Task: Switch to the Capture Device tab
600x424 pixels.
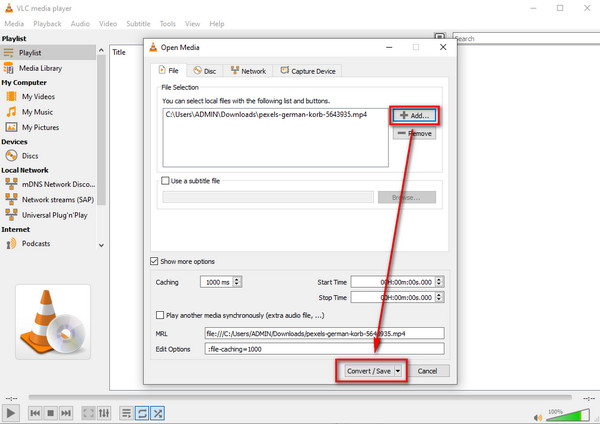Action: pyautogui.click(x=308, y=71)
